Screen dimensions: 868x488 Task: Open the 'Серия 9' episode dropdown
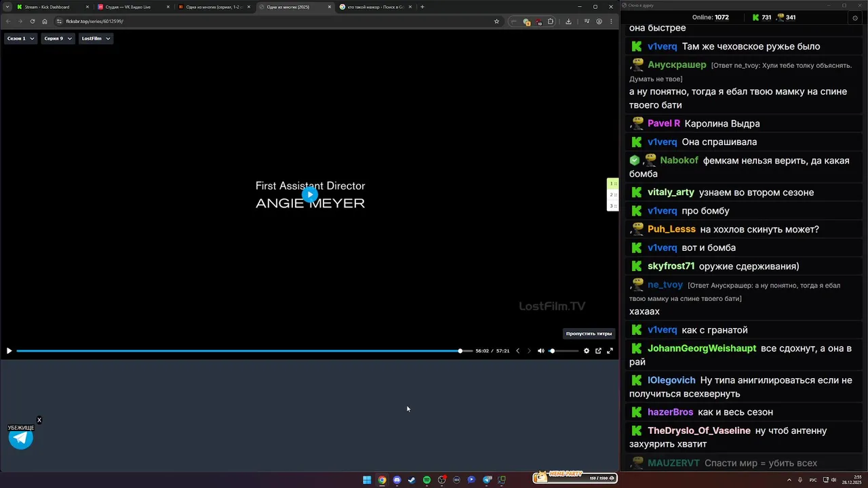click(58, 39)
